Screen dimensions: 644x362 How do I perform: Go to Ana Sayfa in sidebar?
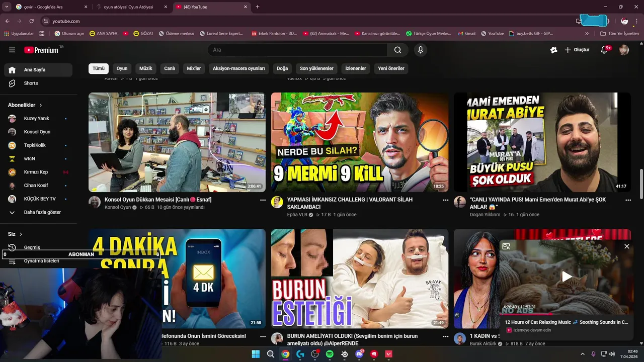click(38, 70)
